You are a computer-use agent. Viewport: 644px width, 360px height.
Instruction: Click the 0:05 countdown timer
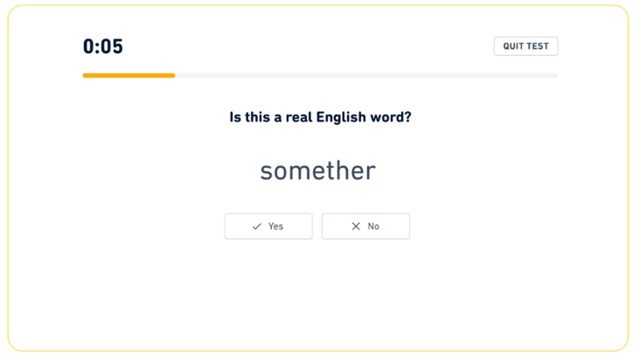(x=103, y=46)
